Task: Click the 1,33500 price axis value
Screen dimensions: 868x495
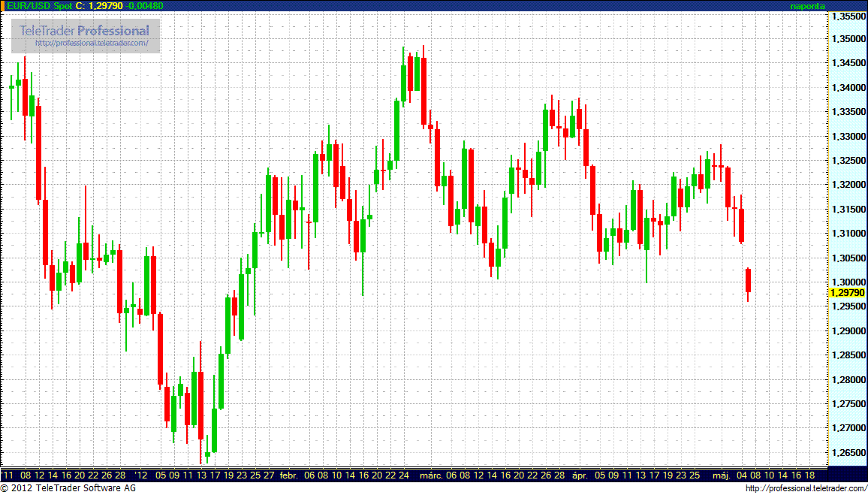Action: (x=847, y=112)
